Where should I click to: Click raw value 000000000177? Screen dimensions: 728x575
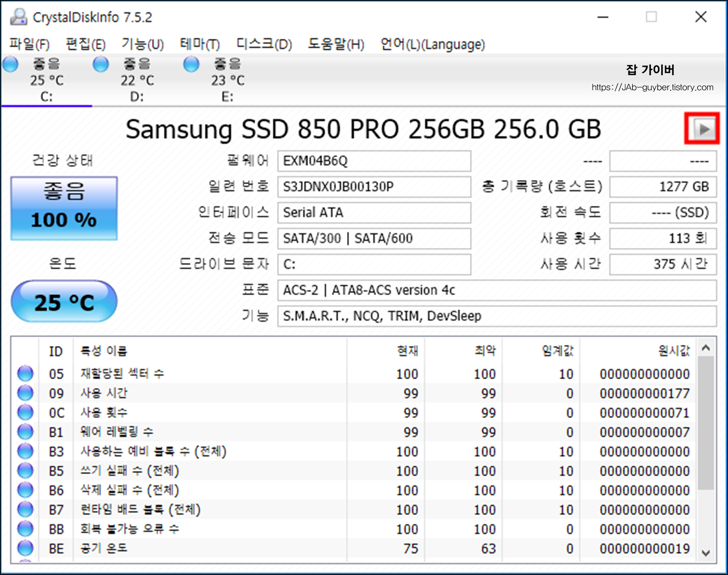pyautogui.click(x=645, y=393)
